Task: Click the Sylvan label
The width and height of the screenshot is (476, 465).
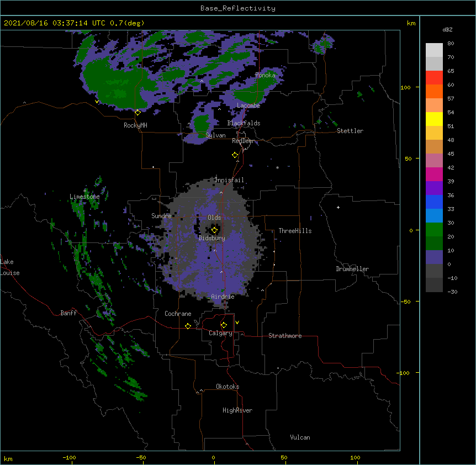Action: coord(215,135)
